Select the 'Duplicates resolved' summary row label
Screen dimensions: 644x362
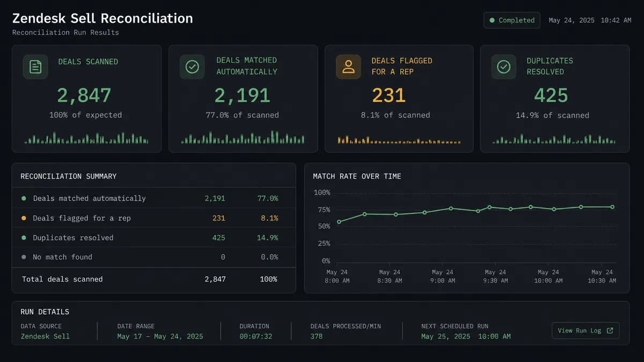tap(73, 238)
